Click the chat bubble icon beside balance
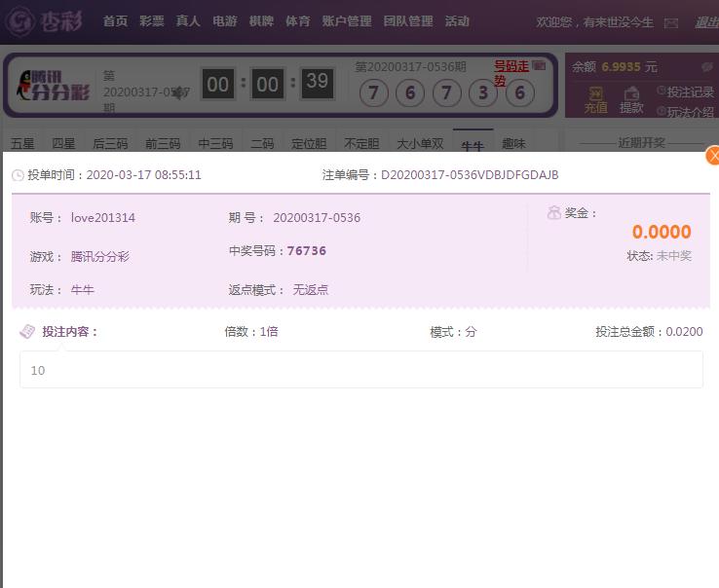Image resolution: width=719 pixels, height=588 pixels. pos(706,67)
